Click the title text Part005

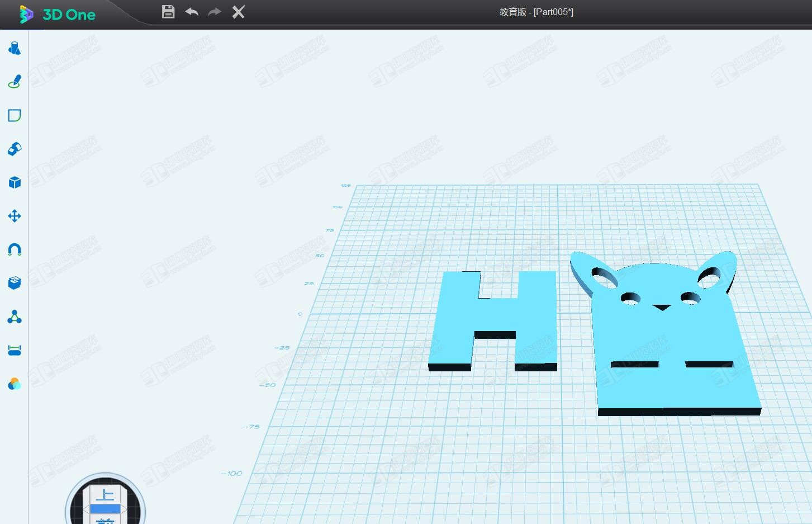coord(553,12)
